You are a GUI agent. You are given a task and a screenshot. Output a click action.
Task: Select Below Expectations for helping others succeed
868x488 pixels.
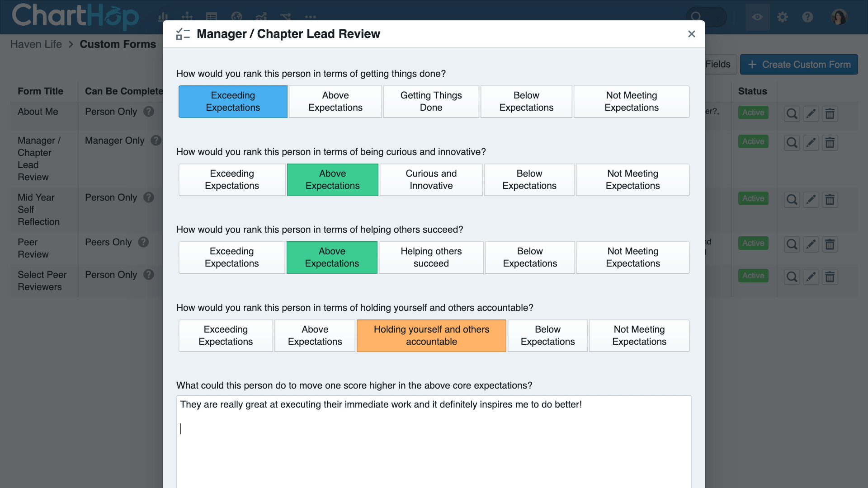tap(529, 258)
